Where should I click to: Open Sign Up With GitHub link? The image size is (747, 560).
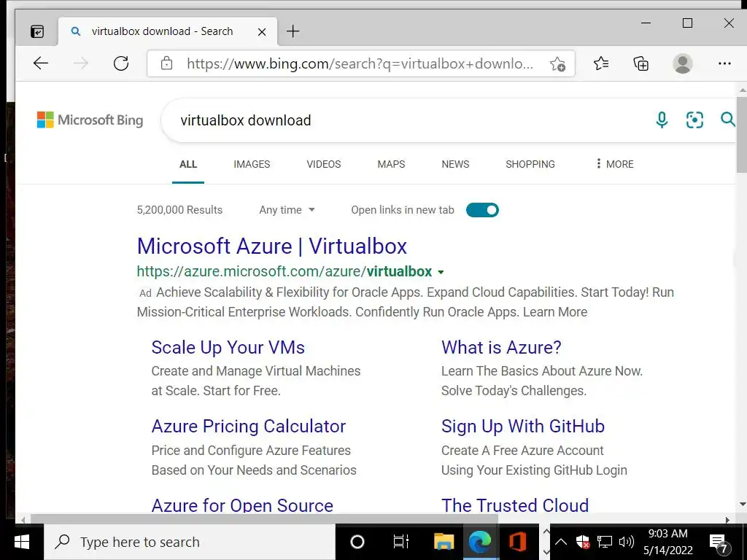pyautogui.click(x=522, y=426)
